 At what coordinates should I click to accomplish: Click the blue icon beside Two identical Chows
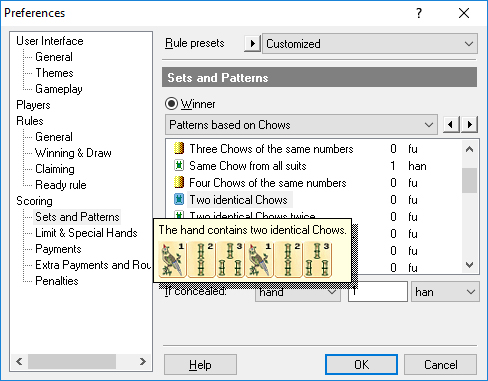(x=179, y=199)
